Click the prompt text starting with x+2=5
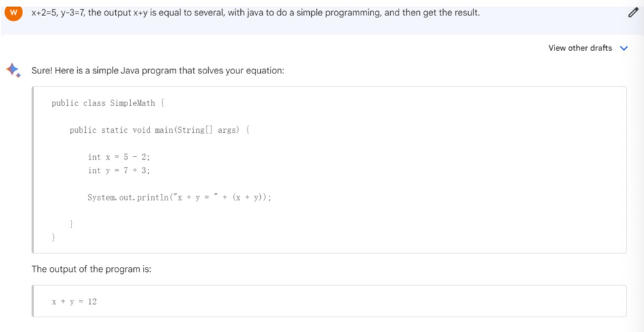 255,13
